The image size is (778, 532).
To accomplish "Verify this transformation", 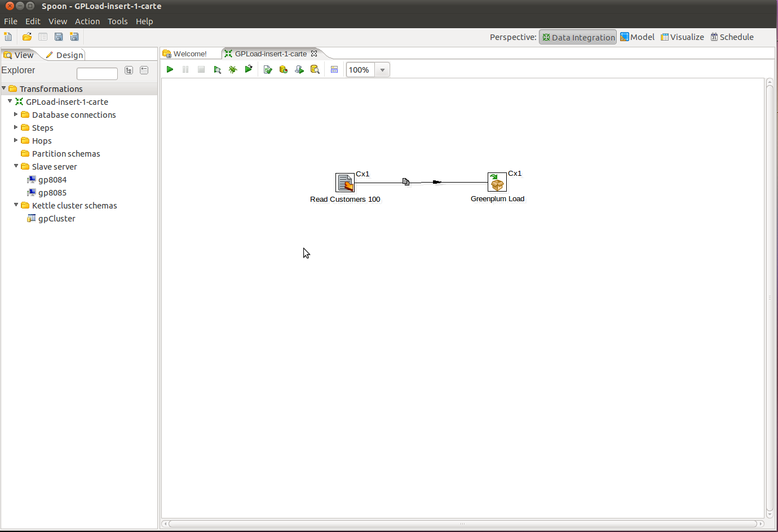I will point(268,69).
